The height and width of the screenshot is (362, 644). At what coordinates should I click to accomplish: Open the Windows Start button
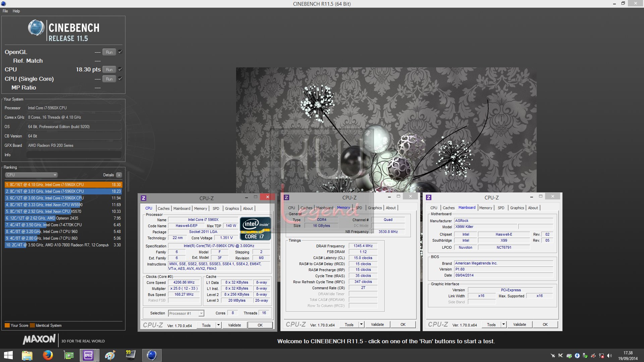click(8, 355)
